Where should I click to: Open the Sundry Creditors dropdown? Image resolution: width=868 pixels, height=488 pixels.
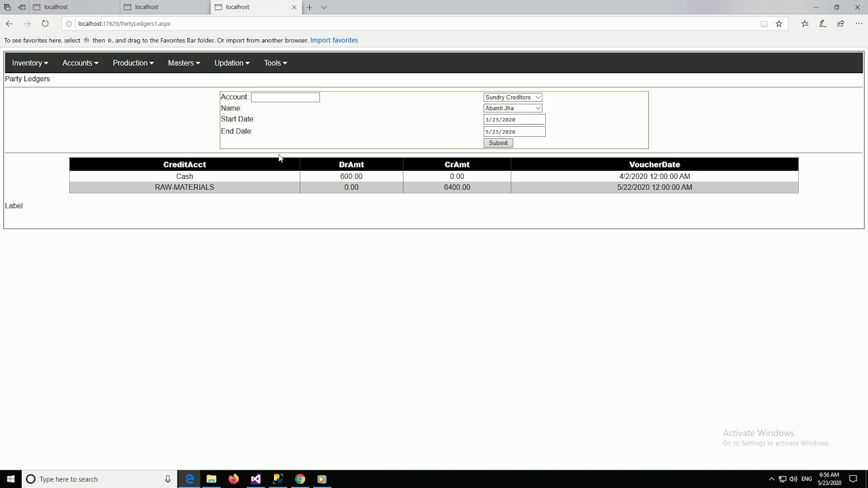tap(513, 98)
